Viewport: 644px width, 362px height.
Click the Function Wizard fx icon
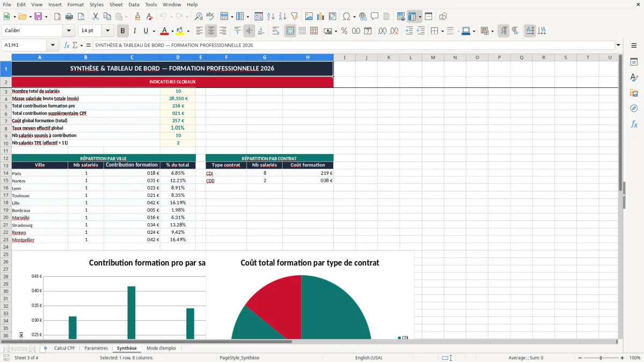point(67,46)
